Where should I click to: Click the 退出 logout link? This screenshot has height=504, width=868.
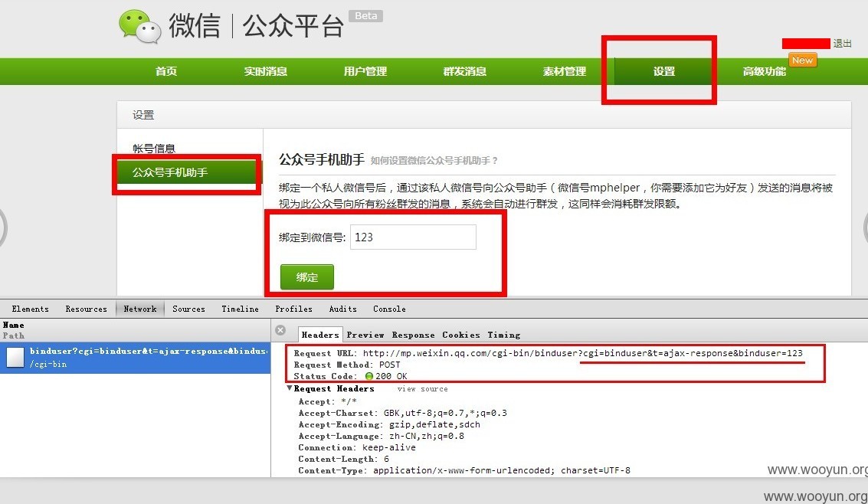[x=843, y=43]
